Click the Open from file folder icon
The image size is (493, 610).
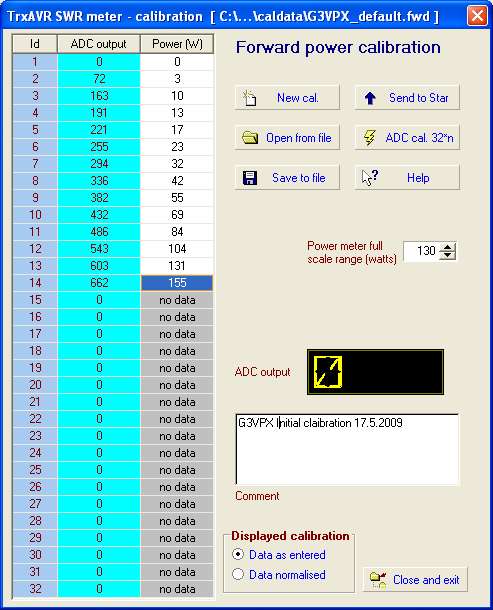(250, 138)
